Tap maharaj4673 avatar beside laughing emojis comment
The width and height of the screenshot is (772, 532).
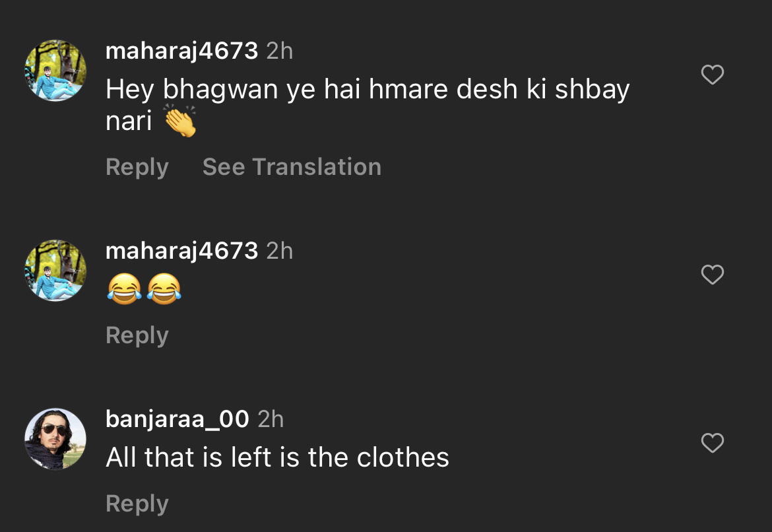point(55,271)
